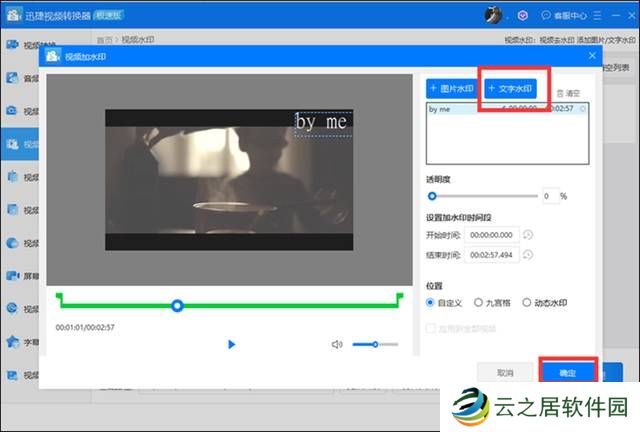Click the 图片水印 add button
The height and width of the screenshot is (432, 640).
point(452,88)
